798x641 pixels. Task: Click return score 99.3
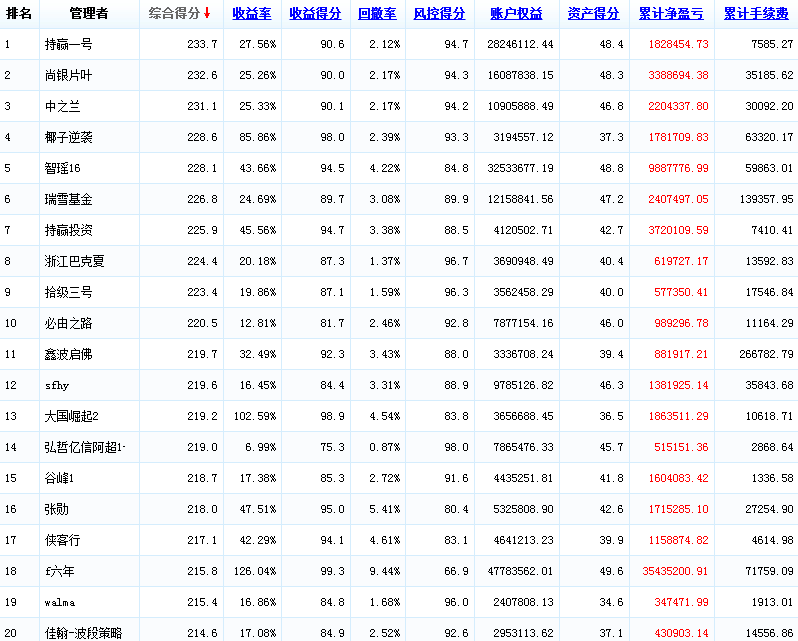point(333,572)
